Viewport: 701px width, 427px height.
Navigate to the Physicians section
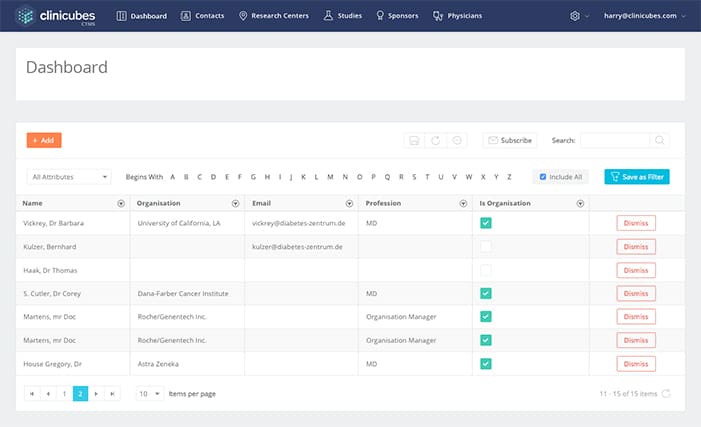(x=457, y=16)
